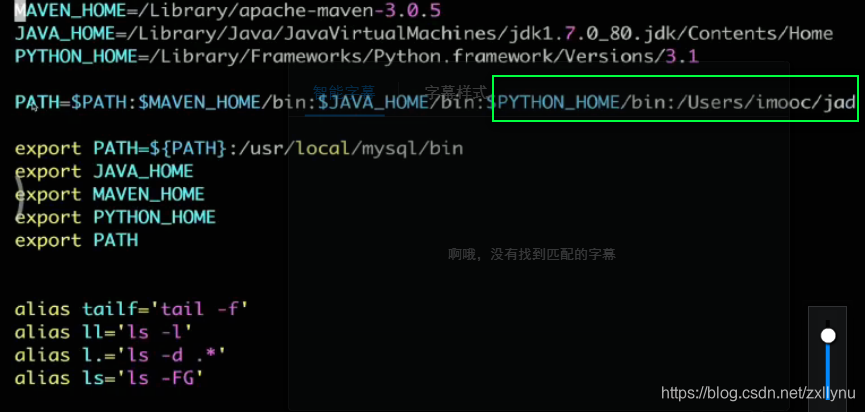
Task: Click the PYTHON_HOME Versions/3.1 line
Action: click(x=357, y=56)
